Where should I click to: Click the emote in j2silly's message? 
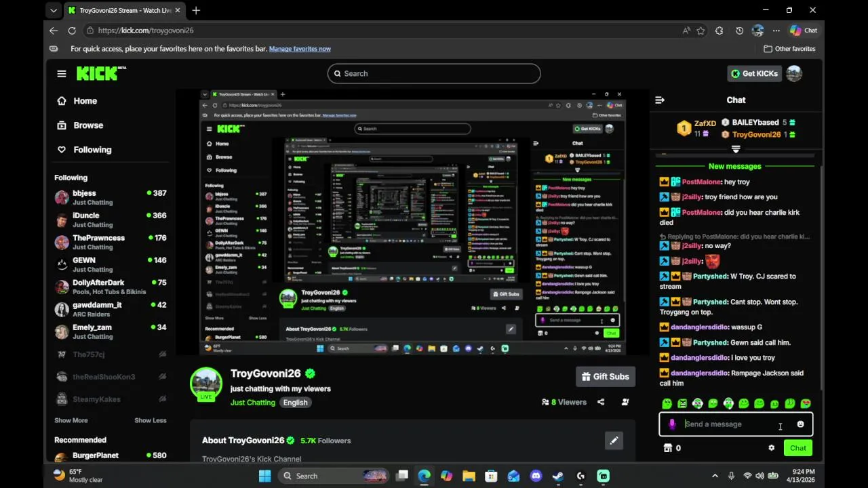(712, 261)
